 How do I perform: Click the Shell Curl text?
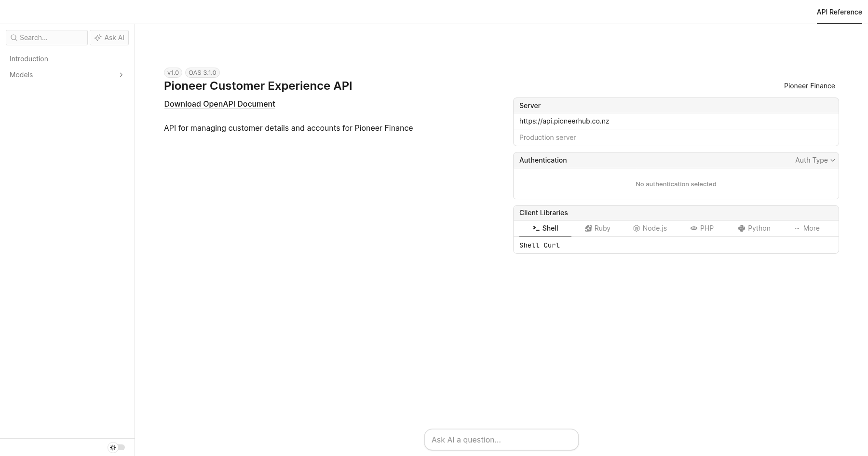tap(540, 245)
